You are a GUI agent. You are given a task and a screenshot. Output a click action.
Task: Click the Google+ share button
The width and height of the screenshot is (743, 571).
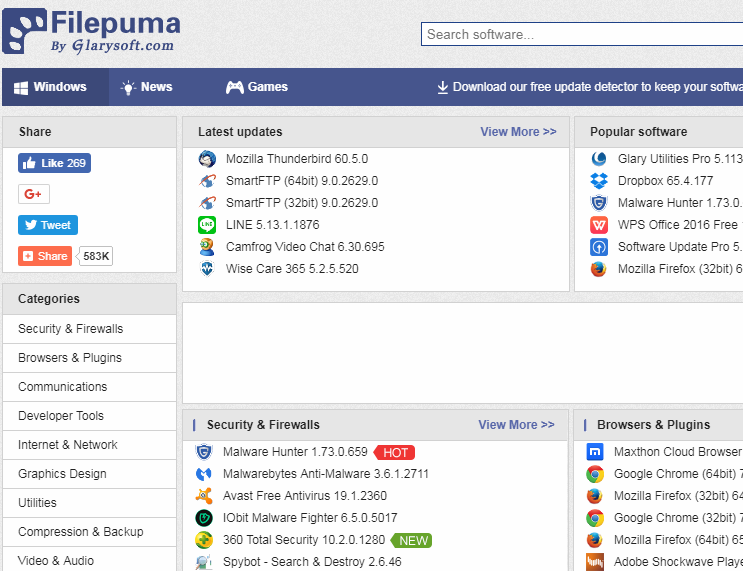(x=34, y=194)
